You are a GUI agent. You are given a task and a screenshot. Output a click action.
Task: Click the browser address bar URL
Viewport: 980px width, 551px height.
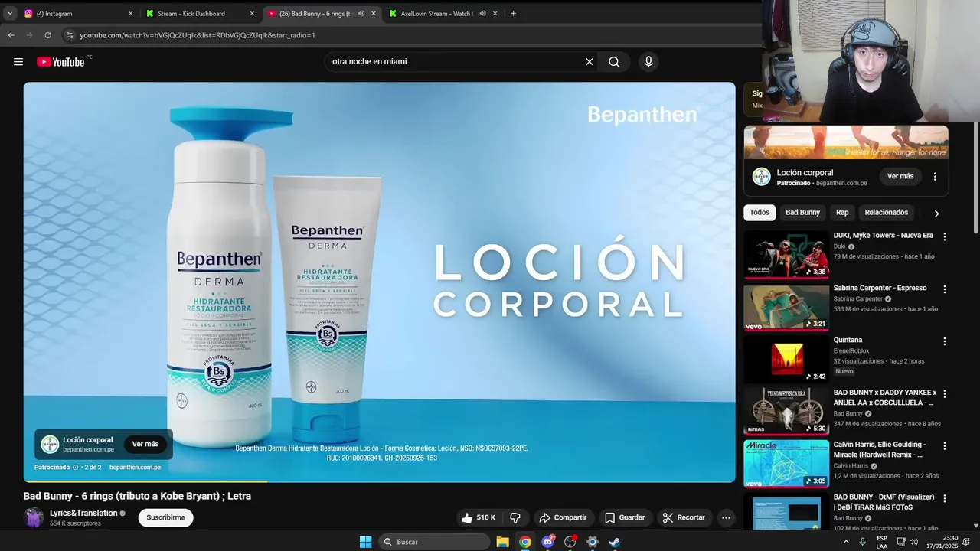coord(198,35)
